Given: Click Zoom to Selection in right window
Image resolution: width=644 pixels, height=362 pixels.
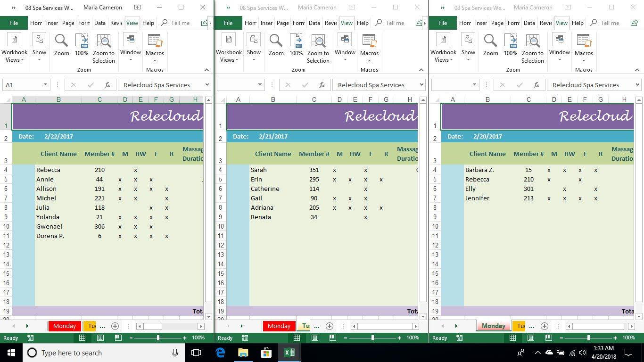Looking at the screenshot, I should click(533, 48).
